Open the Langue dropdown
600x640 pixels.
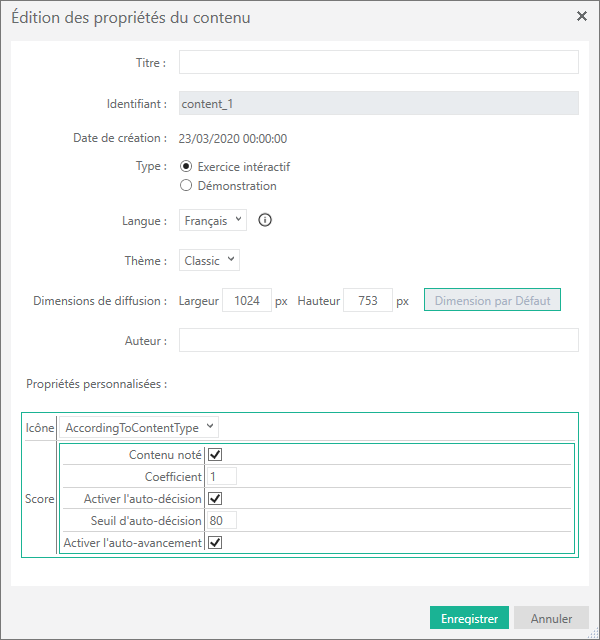click(213, 220)
